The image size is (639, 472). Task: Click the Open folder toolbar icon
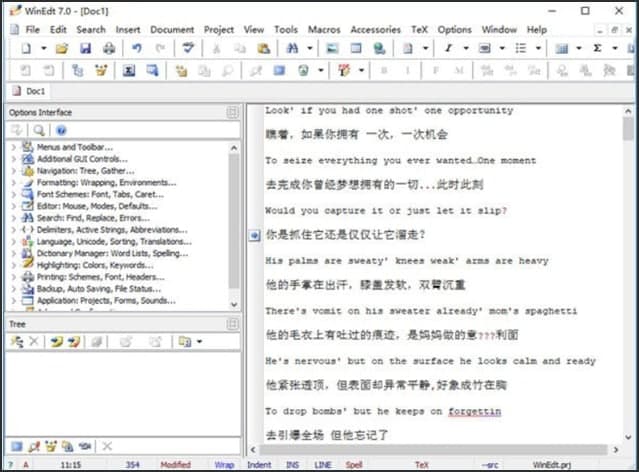pos(62,48)
